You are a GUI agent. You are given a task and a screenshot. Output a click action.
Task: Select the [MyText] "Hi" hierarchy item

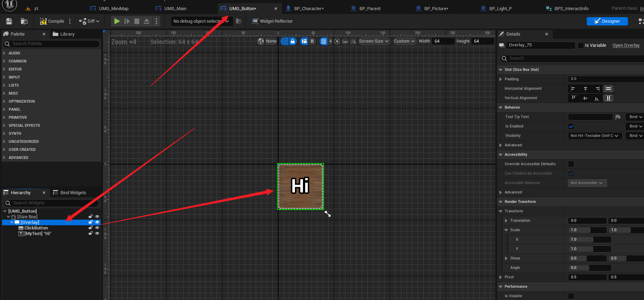click(x=38, y=234)
